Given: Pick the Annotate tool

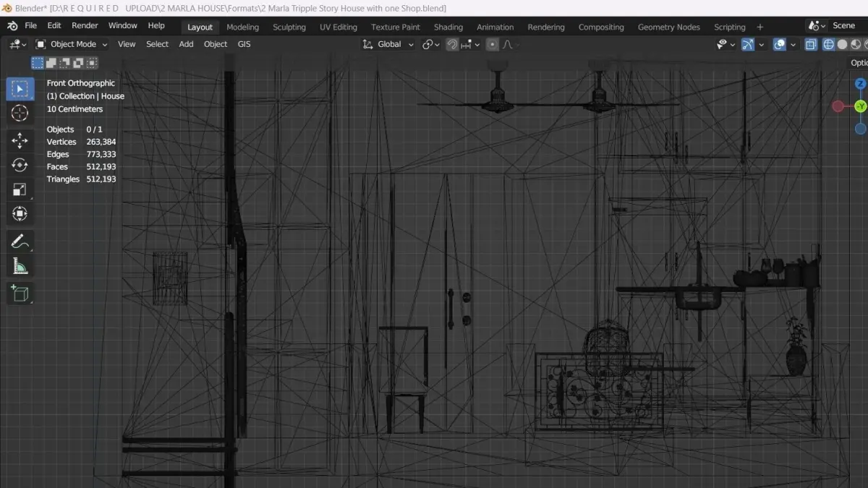Looking at the screenshot, I should coord(20,241).
